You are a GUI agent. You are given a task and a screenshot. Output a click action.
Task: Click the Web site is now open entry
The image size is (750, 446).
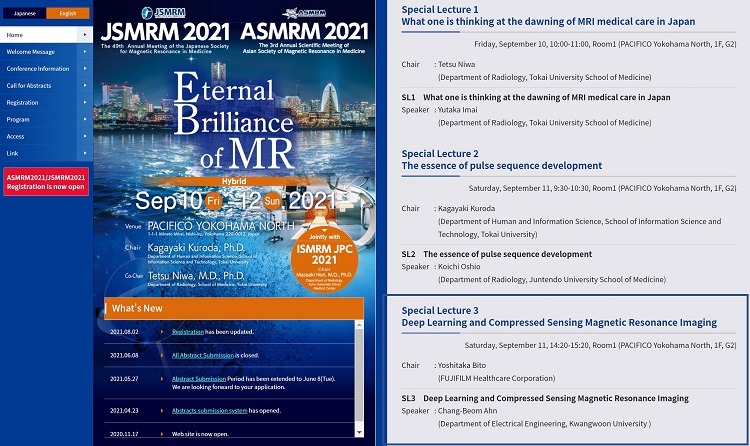(x=200, y=434)
